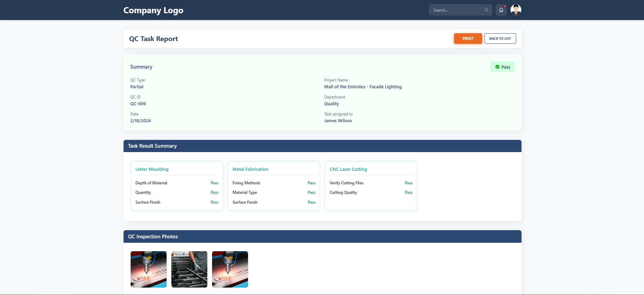Click the Company Logo
Viewport: 644px width, 295px height.
153,10
